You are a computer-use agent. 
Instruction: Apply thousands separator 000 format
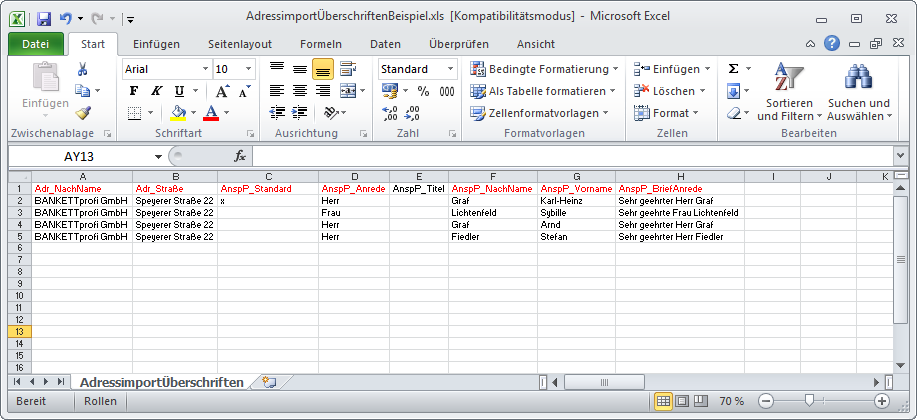[447, 91]
